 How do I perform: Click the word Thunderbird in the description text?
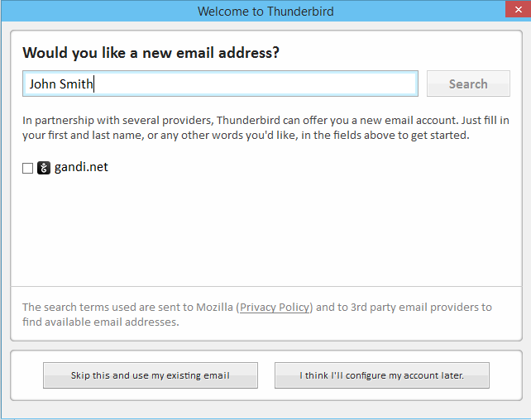coord(248,120)
